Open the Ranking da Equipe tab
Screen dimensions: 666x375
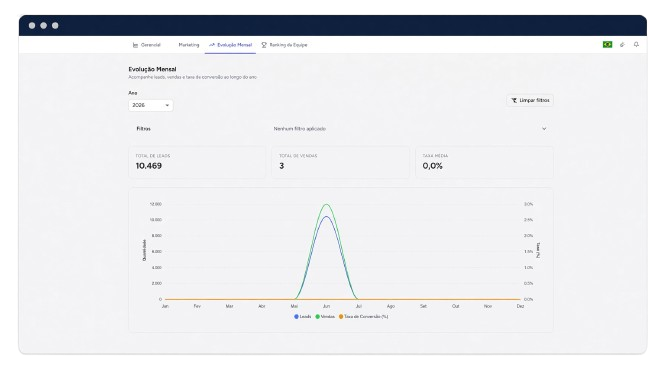click(x=284, y=45)
